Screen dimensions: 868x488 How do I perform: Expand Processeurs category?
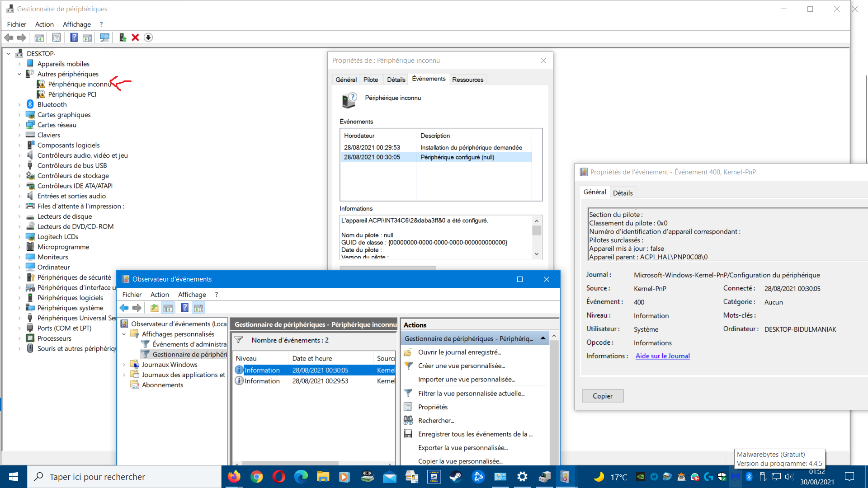pos(19,338)
